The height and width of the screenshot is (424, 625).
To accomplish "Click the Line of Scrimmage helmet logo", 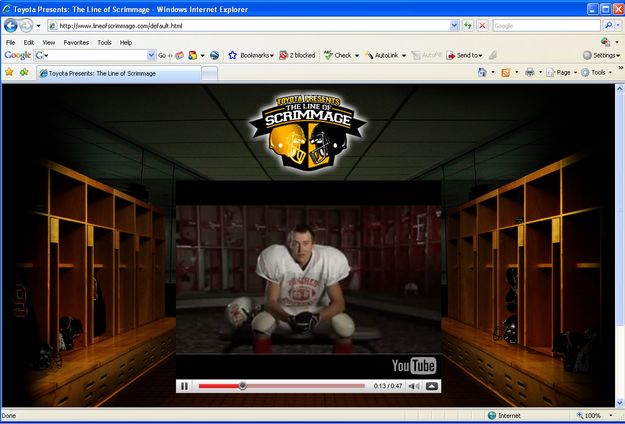I will pyautogui.click(x=308, y=132).
